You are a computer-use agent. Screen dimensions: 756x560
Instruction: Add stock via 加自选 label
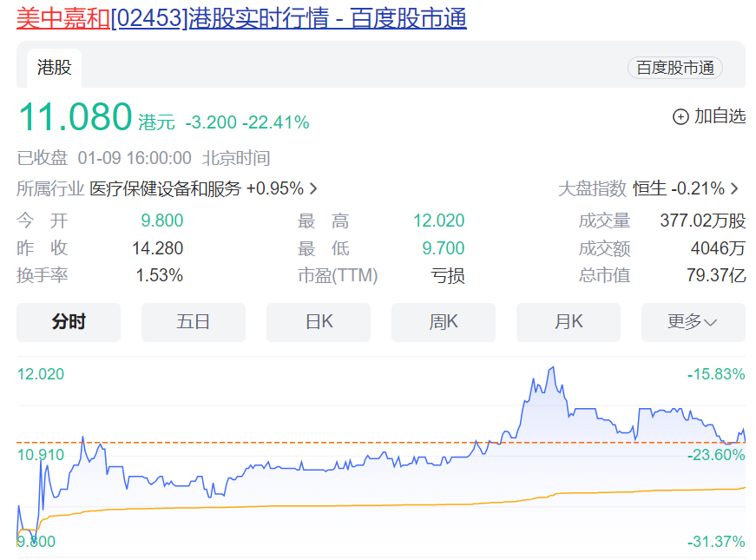[720, 116]
